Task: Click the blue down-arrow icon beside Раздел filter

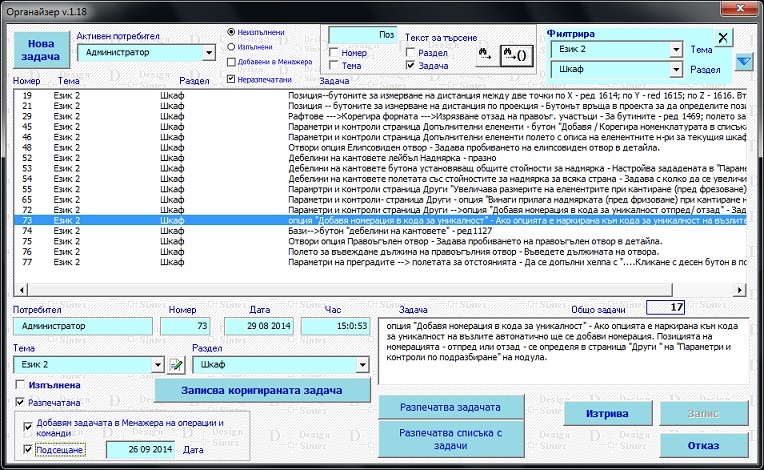Action: pos(743,62)
